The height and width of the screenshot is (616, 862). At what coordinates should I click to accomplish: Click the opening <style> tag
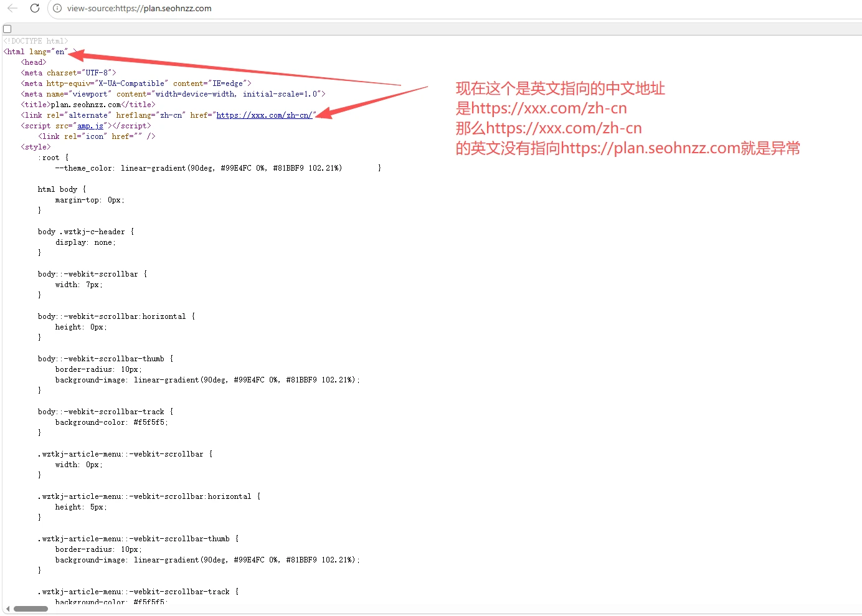[x=36, y=147]
